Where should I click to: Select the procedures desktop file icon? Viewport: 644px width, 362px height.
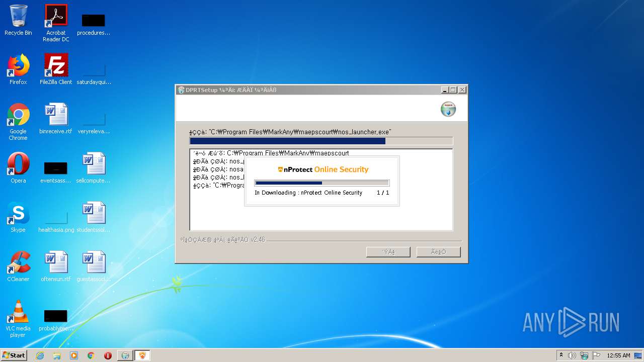pos(94,24)
